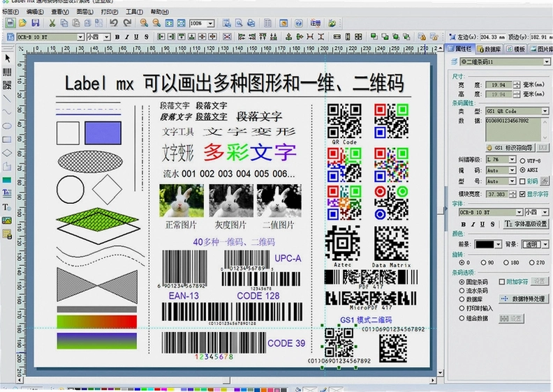Open the 标签(F) menu
The image size is (553, 392).
(x=10, y=12)
